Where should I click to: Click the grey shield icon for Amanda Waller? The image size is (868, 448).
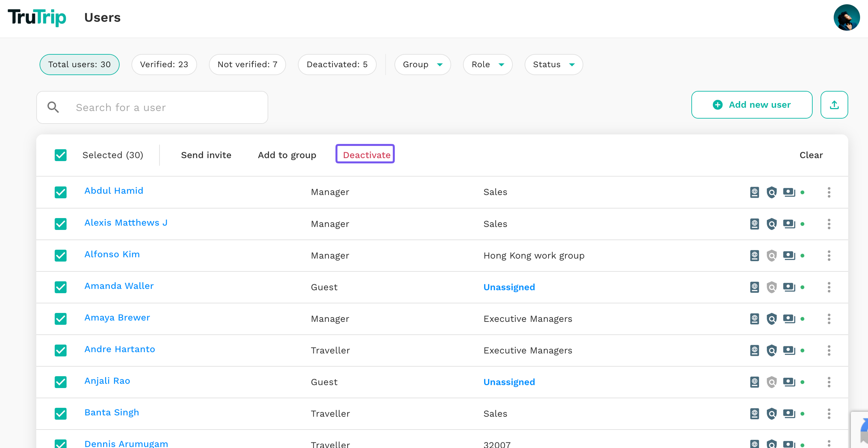(x=772, y=287)
